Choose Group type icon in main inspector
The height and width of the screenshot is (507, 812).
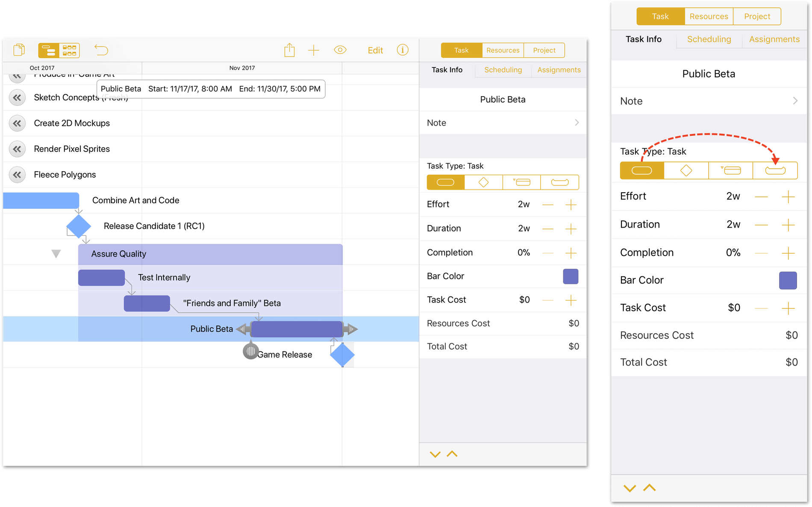click(x=521, y=182)
